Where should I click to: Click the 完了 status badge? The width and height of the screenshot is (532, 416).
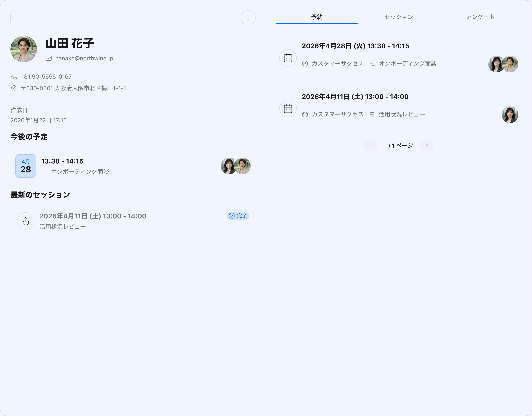[238, 216]
